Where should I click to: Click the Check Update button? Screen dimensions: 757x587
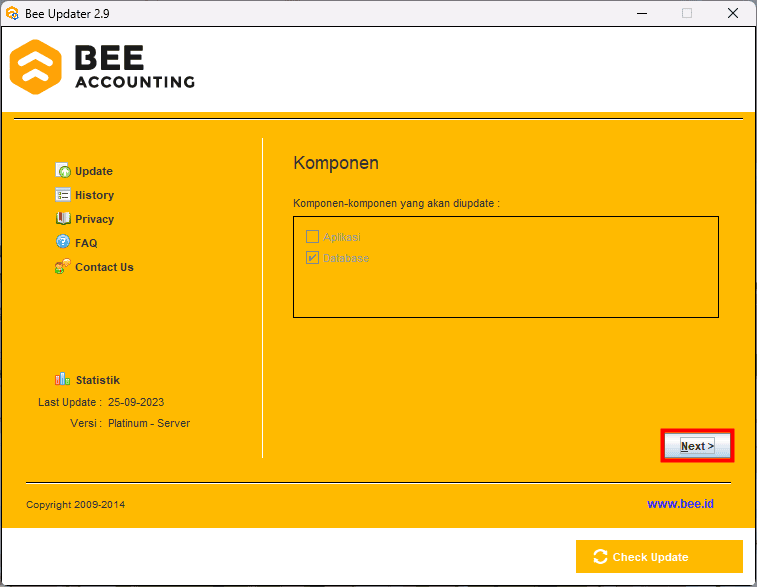point(659,557)
